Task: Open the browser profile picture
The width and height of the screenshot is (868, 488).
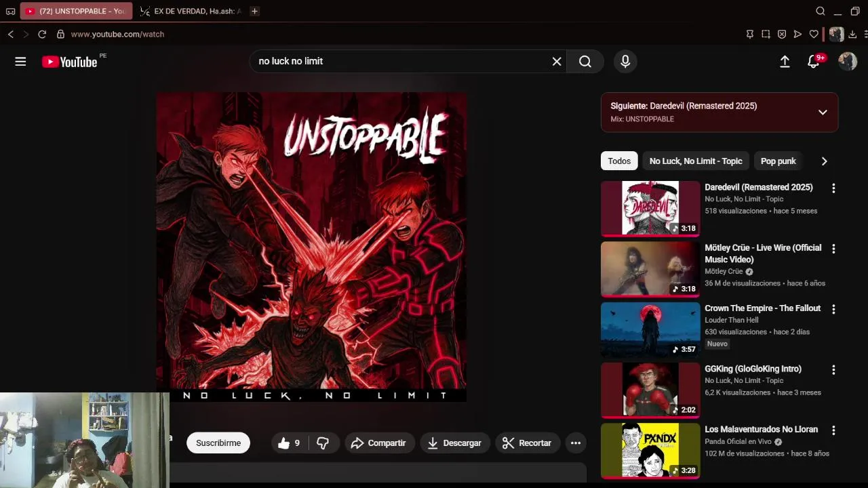Action: point(837,34)
